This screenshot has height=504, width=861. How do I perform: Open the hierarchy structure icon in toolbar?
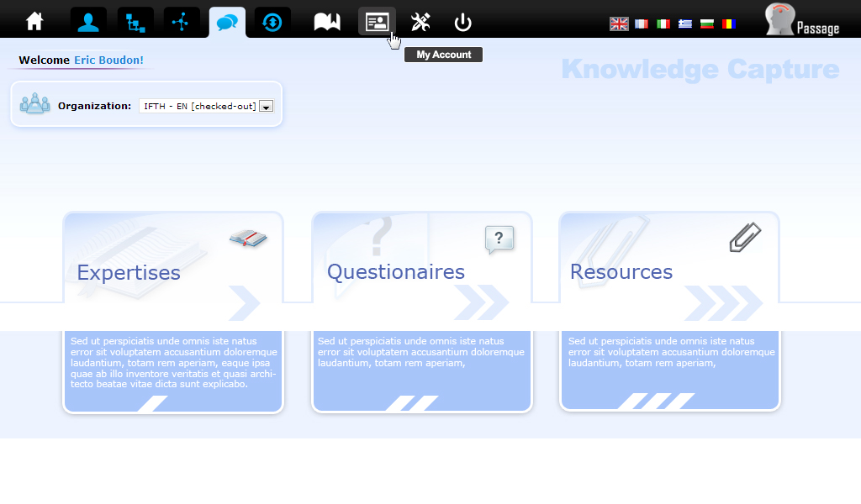(135, 22)
